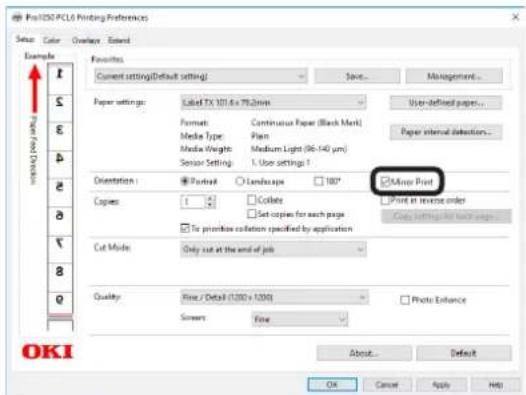Screen dimensions: 526x395
Task: Click the 1: User settings 1 text
Action: click(280, 163)
